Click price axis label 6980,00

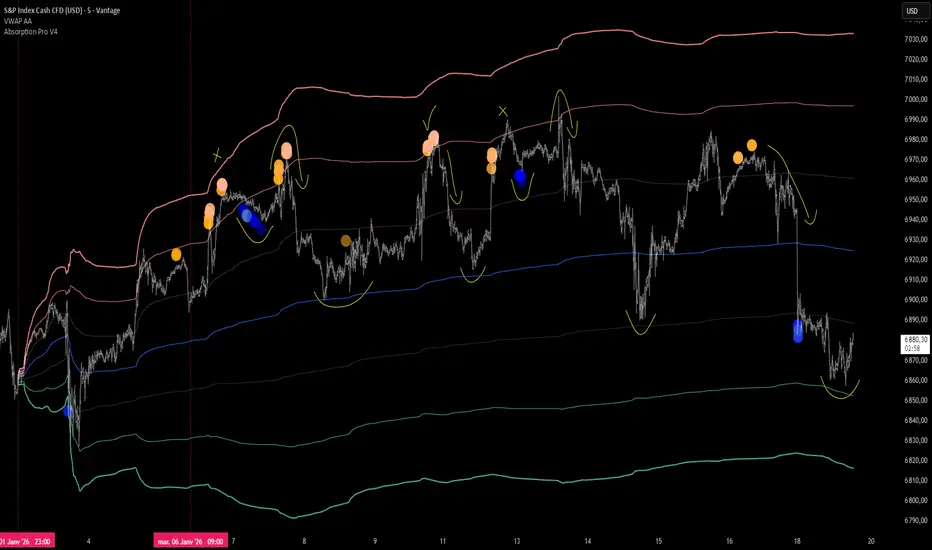(916, 140)
